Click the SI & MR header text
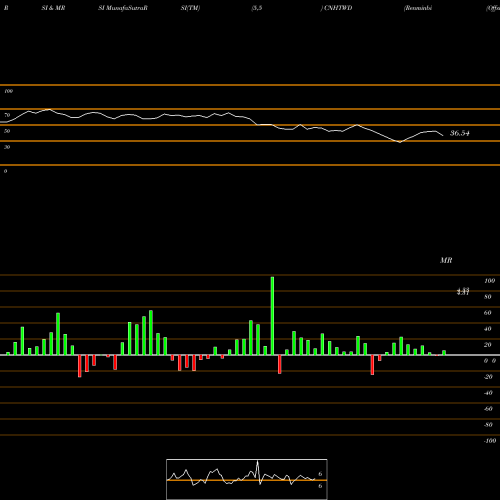The height and width of the screenshot is (500, 500). pyautogui.click(x=53, y=8)
